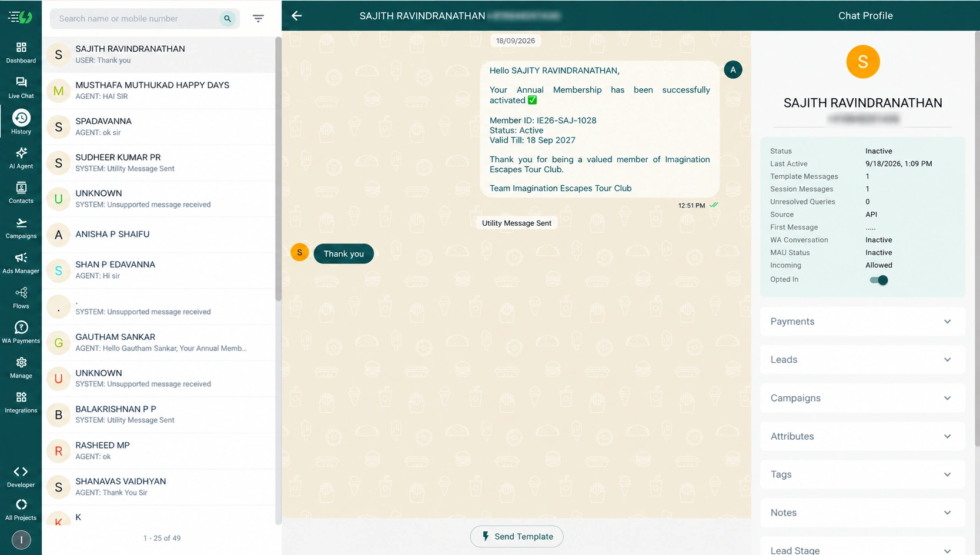
Task: Open ANISHA P SHAIFU chat
Action: (159, 235)
